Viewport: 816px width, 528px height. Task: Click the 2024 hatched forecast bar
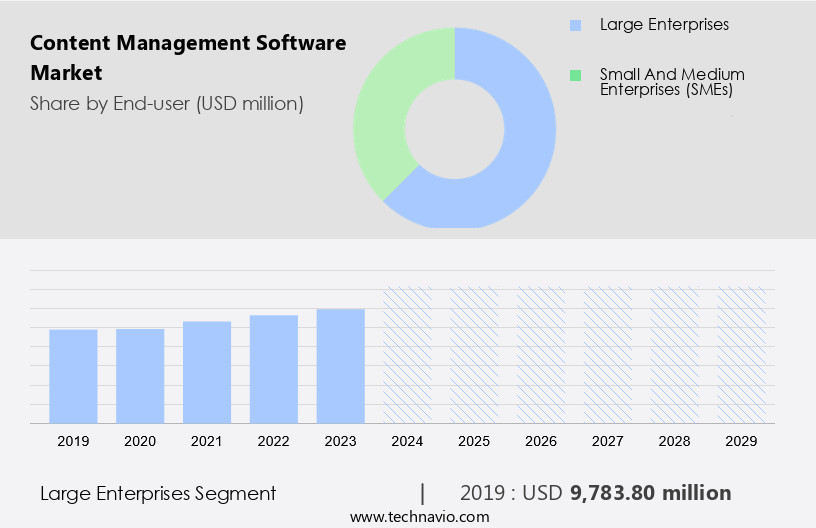click(x=408, y=355)
